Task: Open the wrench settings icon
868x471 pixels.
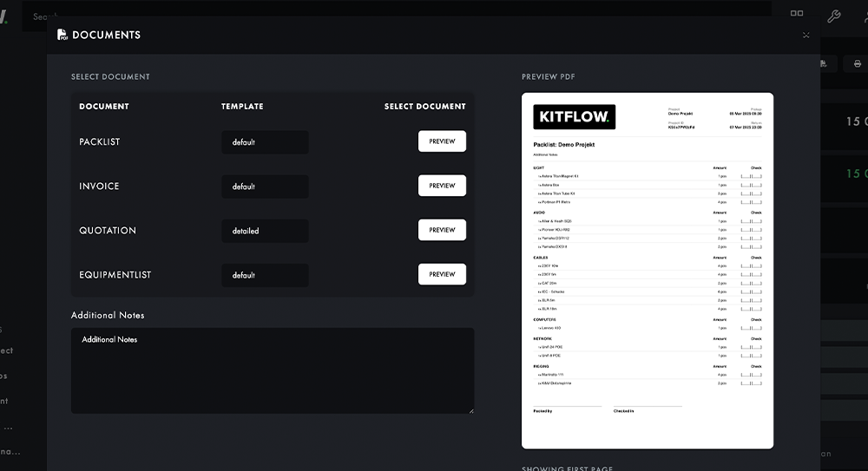Action: pos(834,16)
